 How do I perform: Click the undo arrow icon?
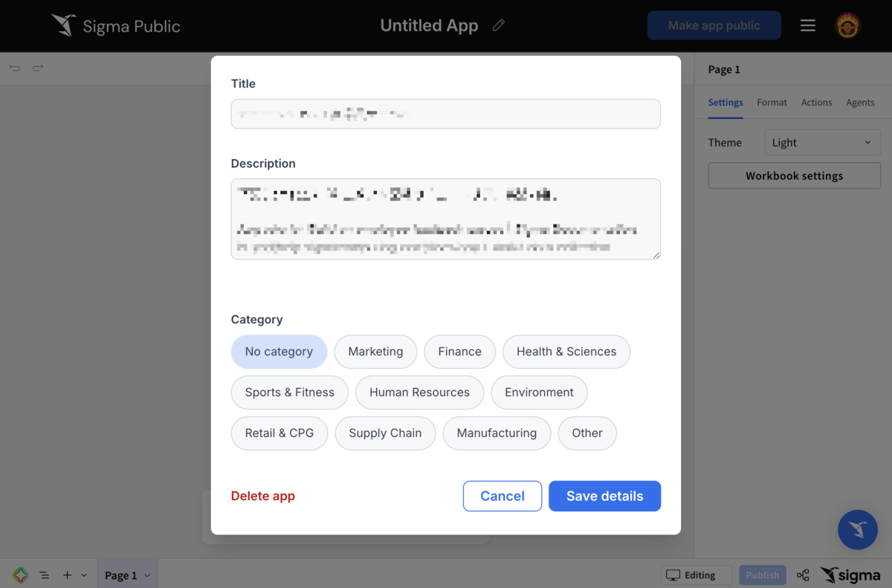tap(15, 68)
